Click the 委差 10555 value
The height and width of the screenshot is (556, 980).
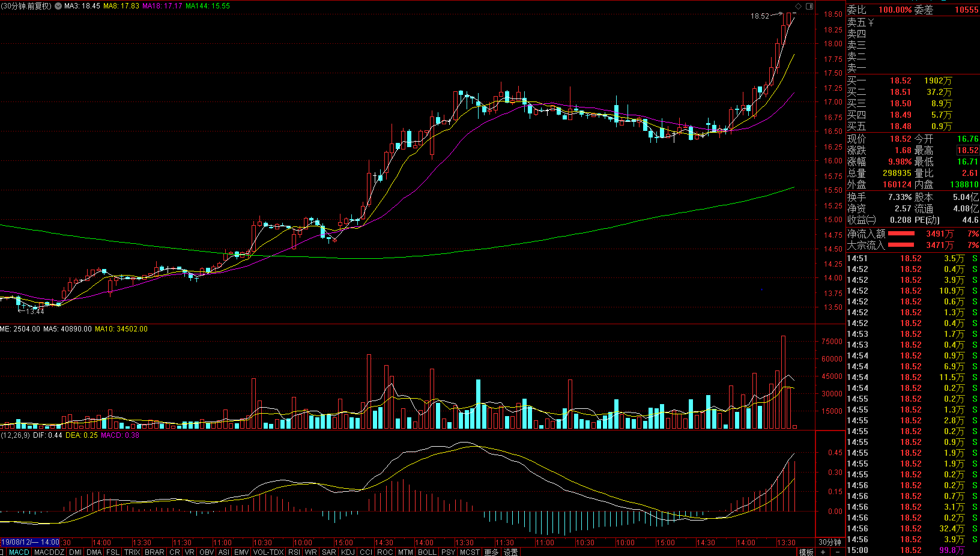point(966,10)
